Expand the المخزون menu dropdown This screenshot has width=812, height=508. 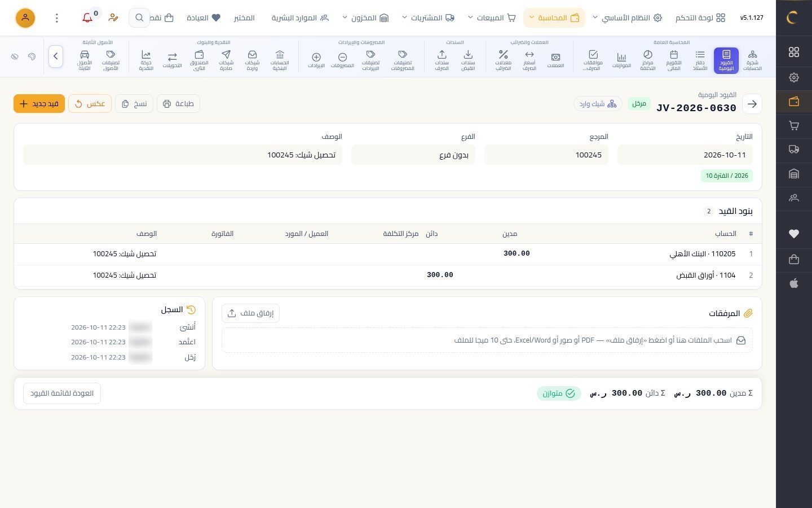click(365, 18)
